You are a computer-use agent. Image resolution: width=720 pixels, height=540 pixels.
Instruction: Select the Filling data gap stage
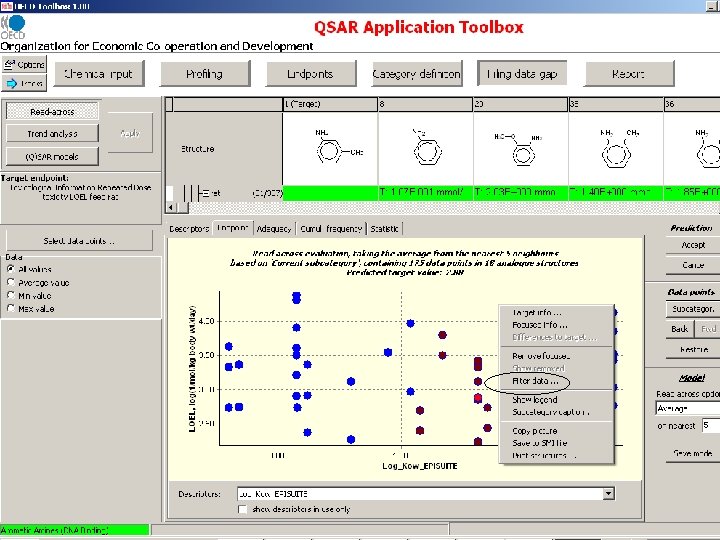(522, 73)
